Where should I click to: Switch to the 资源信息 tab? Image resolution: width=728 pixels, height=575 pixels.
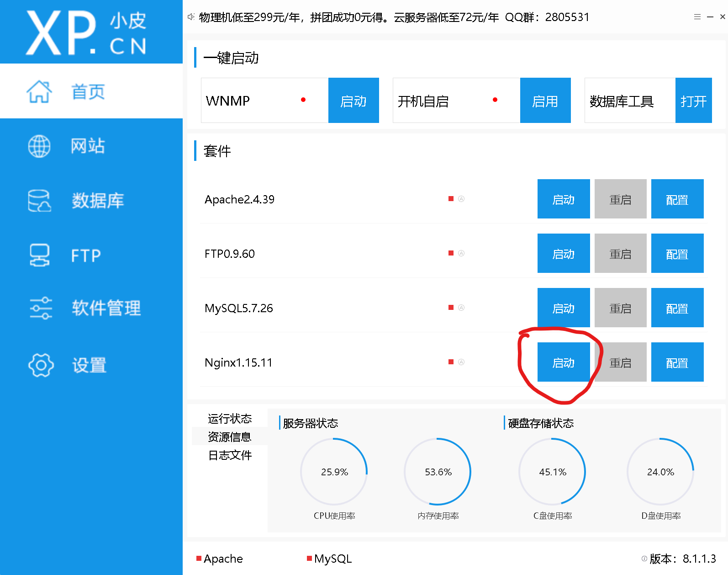pos(230,437)
